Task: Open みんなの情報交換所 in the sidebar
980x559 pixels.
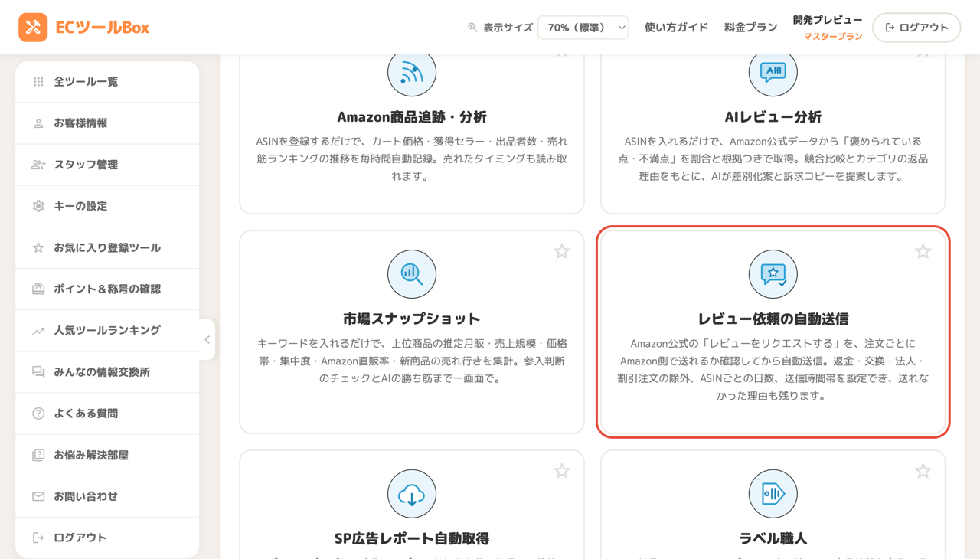Action: (107, 372)
